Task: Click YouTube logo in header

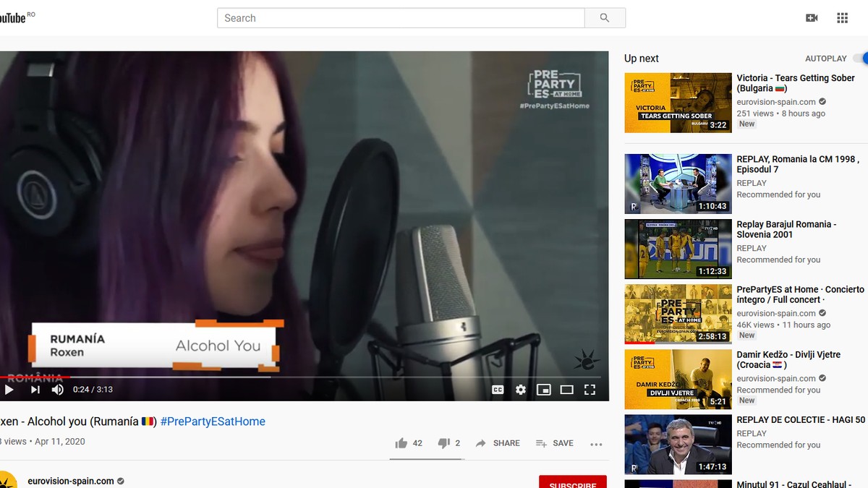Action: tap(13, 18)
